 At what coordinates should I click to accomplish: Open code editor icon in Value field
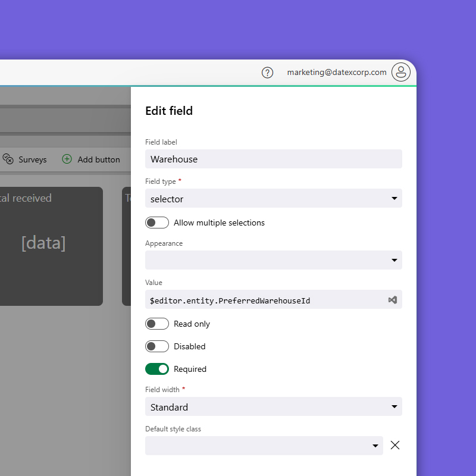[x=392, y=300]
